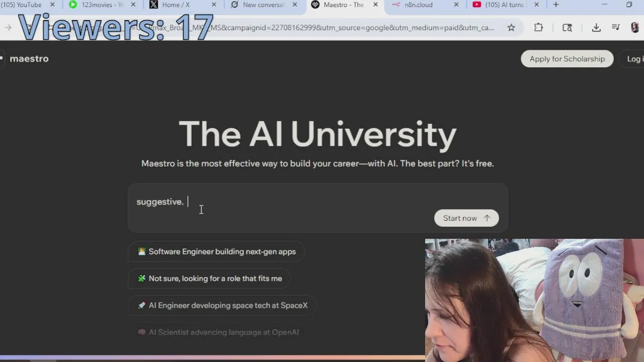Click the maestro logo
This screenshot has width=644, height=362.
[x=29, y=59]
